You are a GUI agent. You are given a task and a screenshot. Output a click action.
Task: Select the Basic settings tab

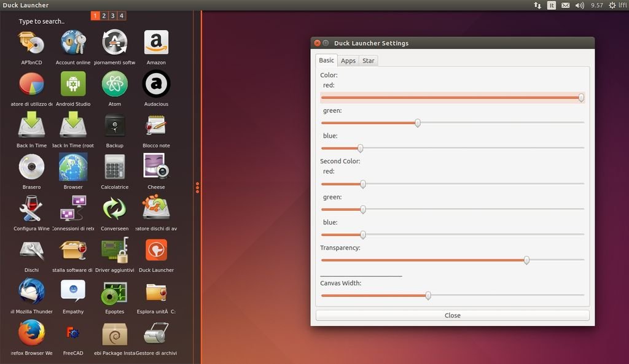point(326,60)
